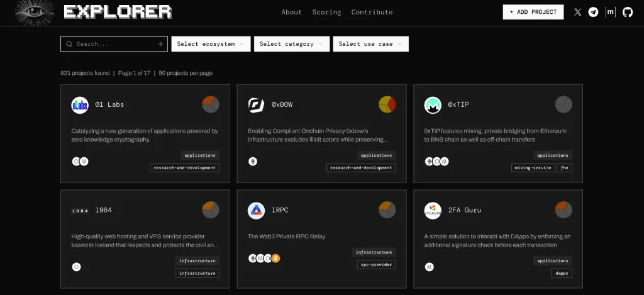
Task: View the 1984 score pie chart
Action: coord(211,210)
